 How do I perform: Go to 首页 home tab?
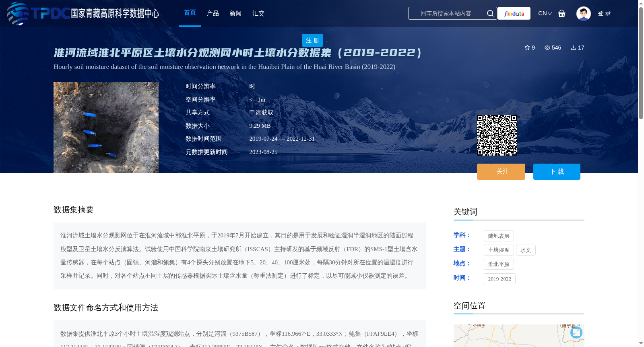tap(190, 13)
